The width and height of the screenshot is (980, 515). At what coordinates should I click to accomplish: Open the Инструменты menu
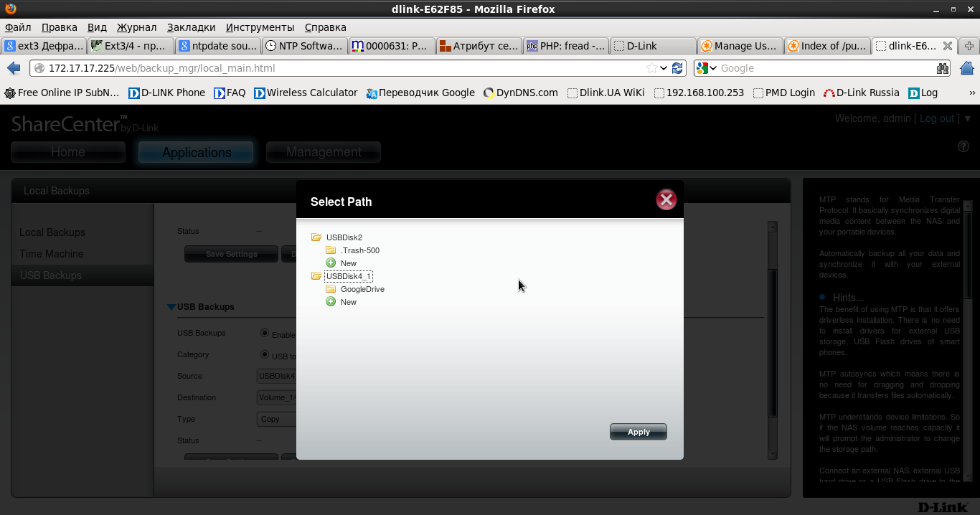tap(260, 27)
